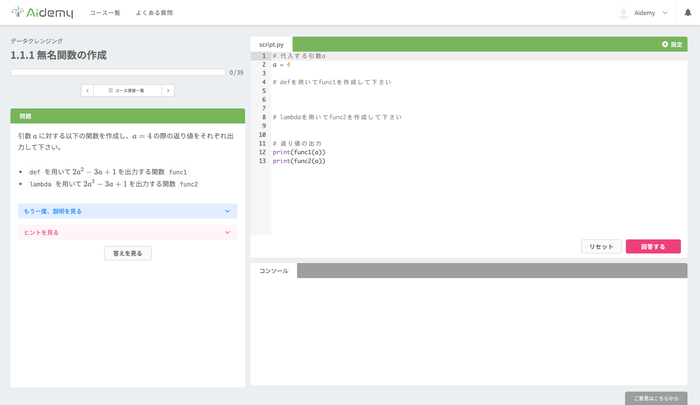The width and height of the screenshot is (700, 405).
Task: Click the 答えを見る button
Action: pyautogui.click(x=128, y=253)
